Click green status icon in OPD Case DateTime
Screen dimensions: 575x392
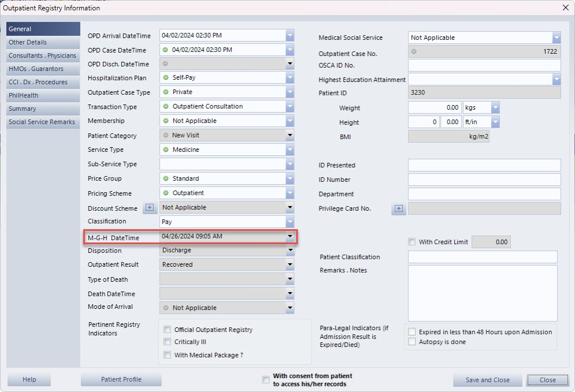(x=166, y=50)
